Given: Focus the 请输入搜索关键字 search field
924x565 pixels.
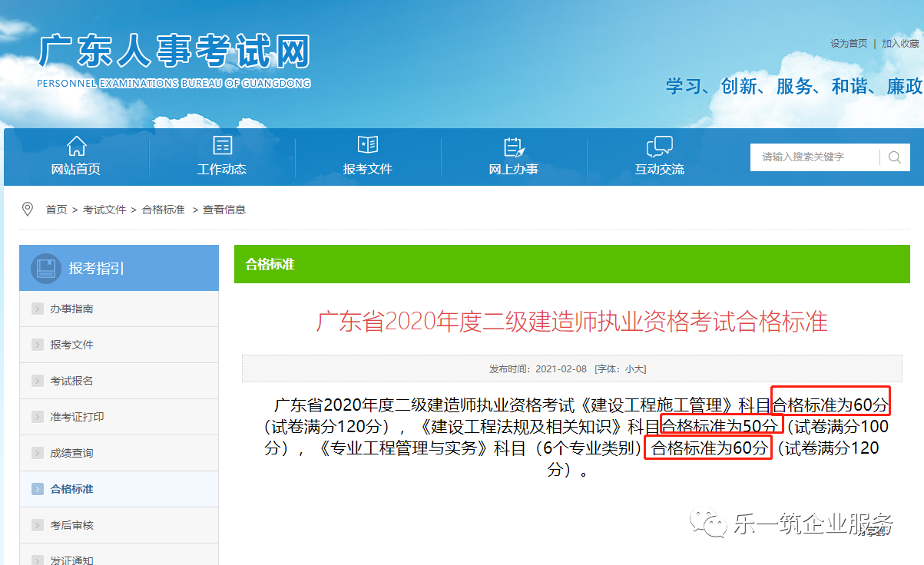Looking at the screenshot, I should click(814, 157).
